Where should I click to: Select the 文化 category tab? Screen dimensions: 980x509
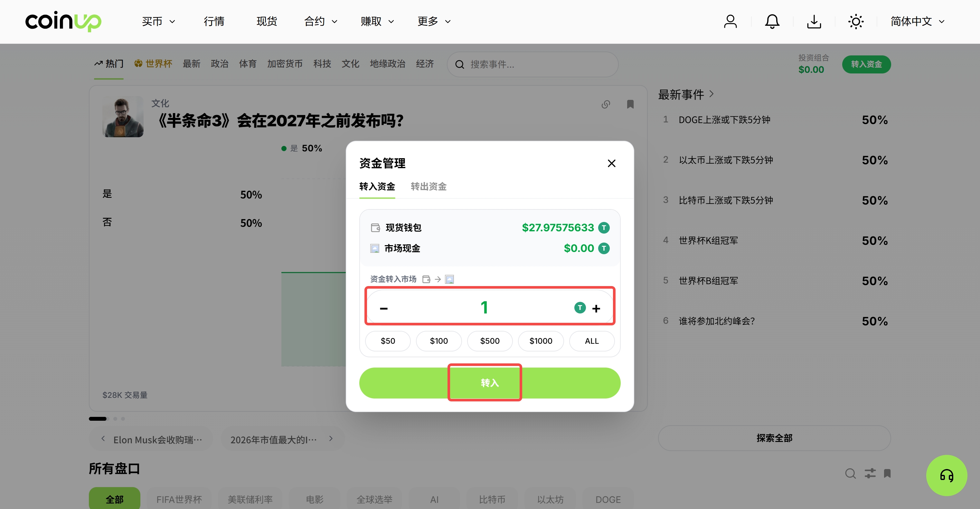350,63
